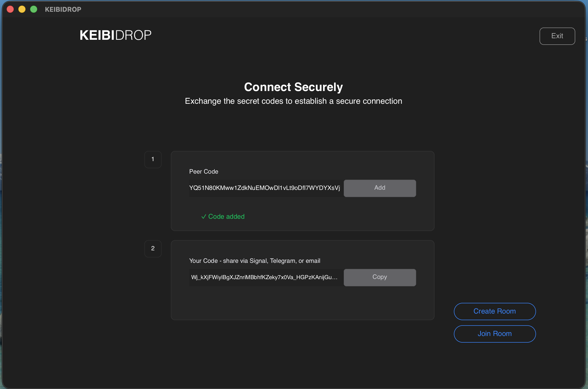The width and height of the screenshot is (588, 389).
Task: Click Create Room
Action: click(x=494, y=311)
